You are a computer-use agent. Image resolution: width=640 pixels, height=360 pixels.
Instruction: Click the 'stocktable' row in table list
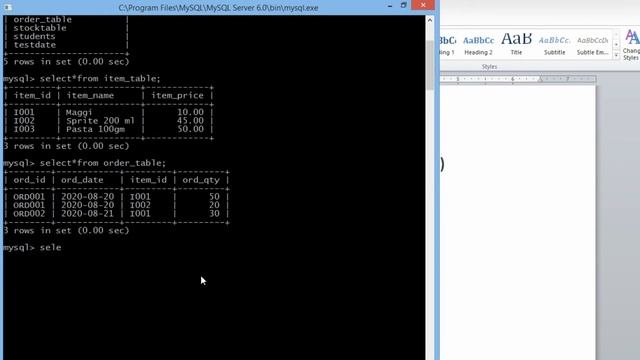pos(40,28)
